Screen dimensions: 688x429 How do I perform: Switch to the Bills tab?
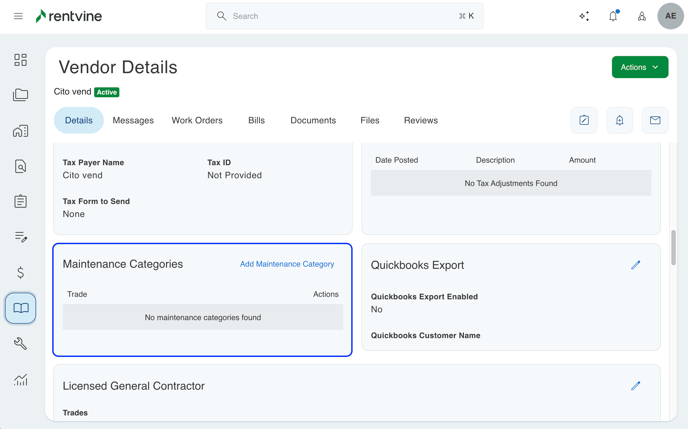[256, 120]
